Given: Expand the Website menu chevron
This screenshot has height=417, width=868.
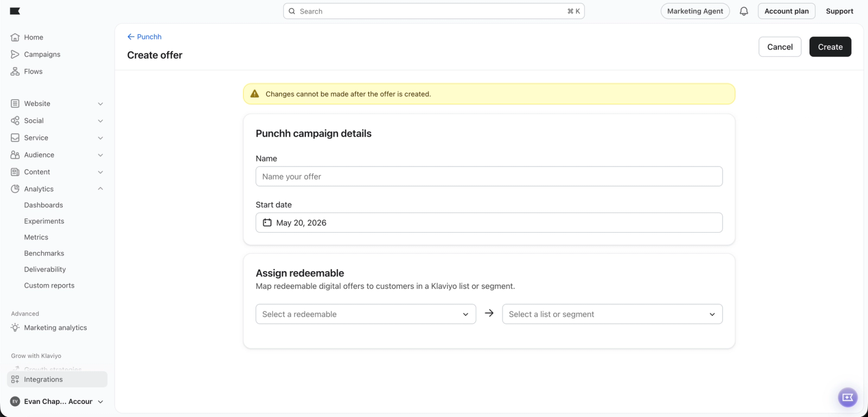Looking at the screenshot, I should click(100, 104).
